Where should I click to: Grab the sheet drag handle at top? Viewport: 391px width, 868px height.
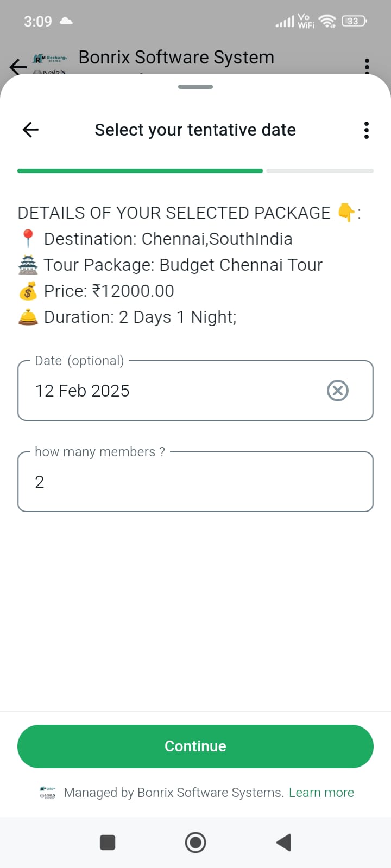195,87
